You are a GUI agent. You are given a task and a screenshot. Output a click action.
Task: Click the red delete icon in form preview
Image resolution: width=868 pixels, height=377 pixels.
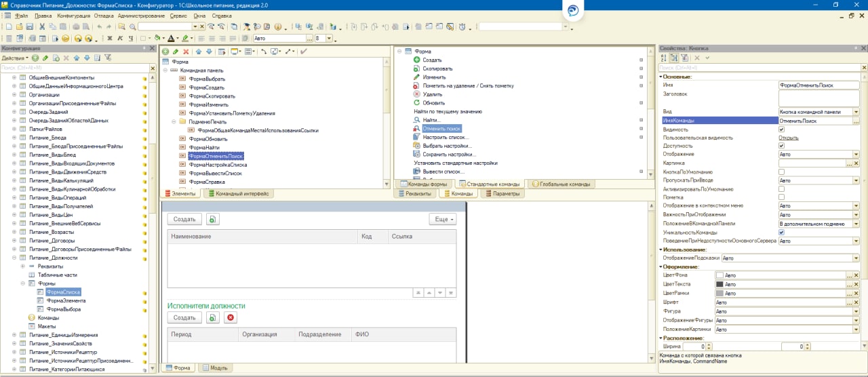click(231, 317)
